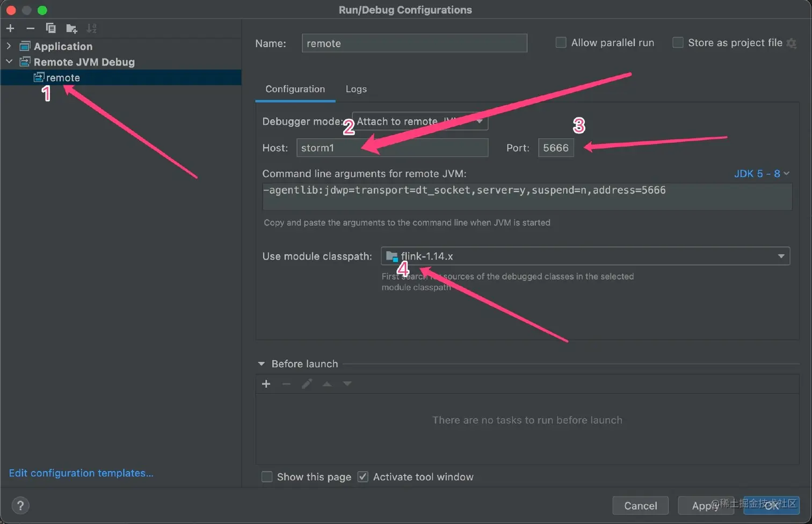Select the remote configuration entry
Image resolution: width=812 pixels, height=524 pixels.
[121, 77]
